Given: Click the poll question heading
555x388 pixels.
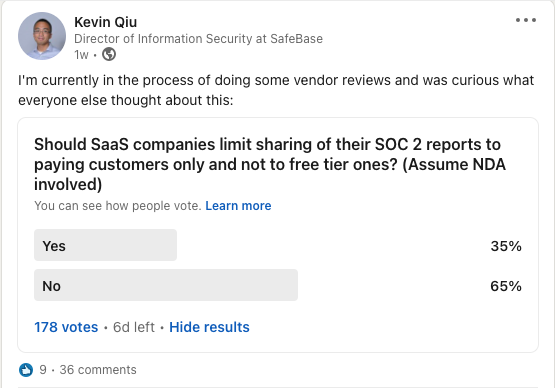Looking at the screenshot, I should [x=270, y=164].
